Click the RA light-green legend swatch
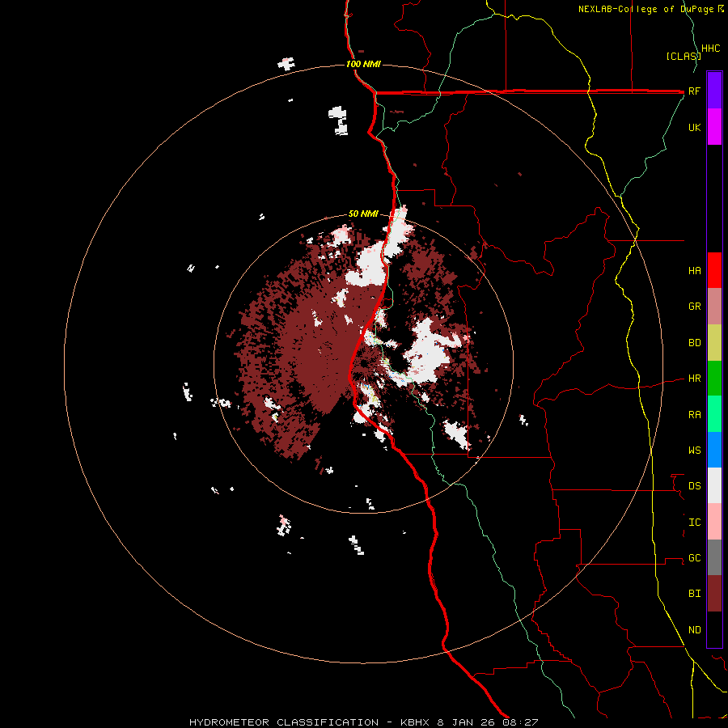728x728 pixels. pos(714,414)
